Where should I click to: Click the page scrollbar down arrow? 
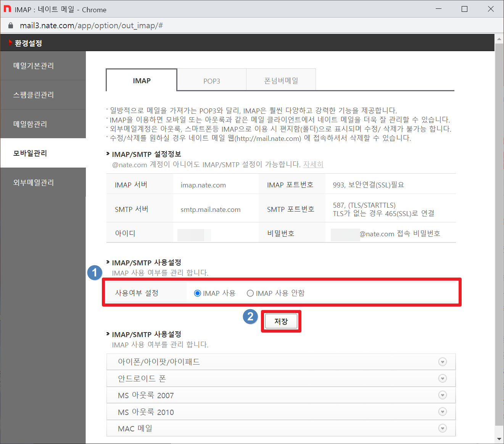coord(499,439)
